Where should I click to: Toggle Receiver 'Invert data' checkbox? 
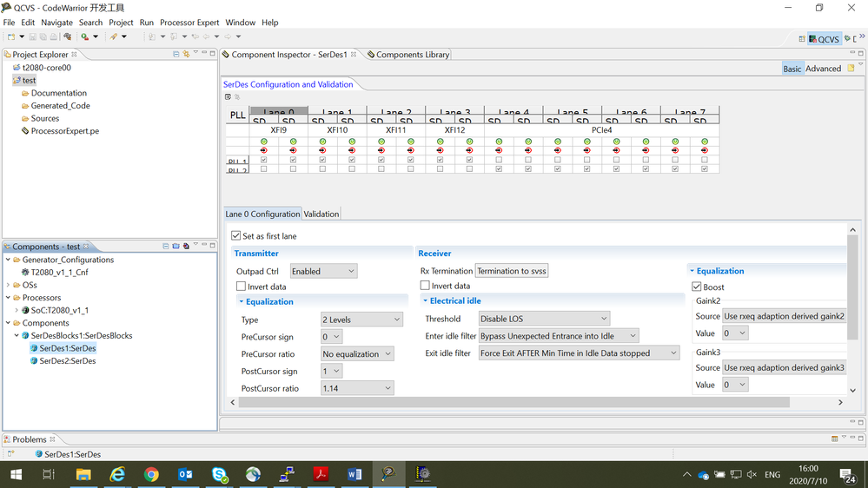point(425,286)
